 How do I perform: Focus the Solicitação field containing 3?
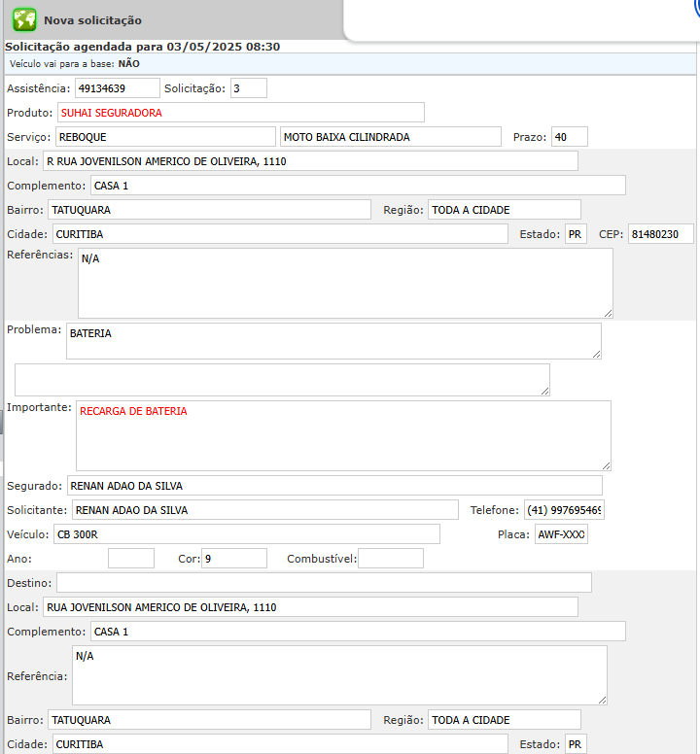click(249, 88)
